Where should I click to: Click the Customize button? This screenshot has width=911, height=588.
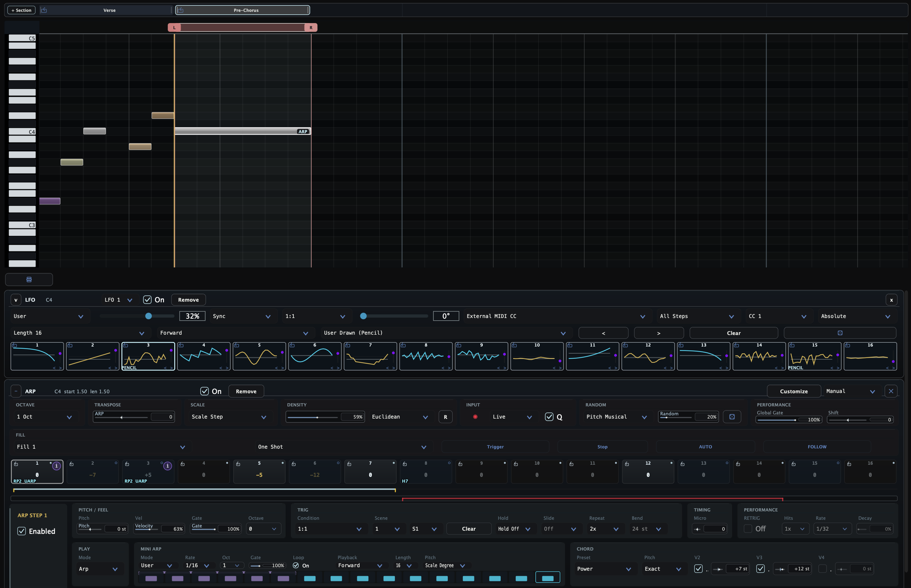coord(794,391)
